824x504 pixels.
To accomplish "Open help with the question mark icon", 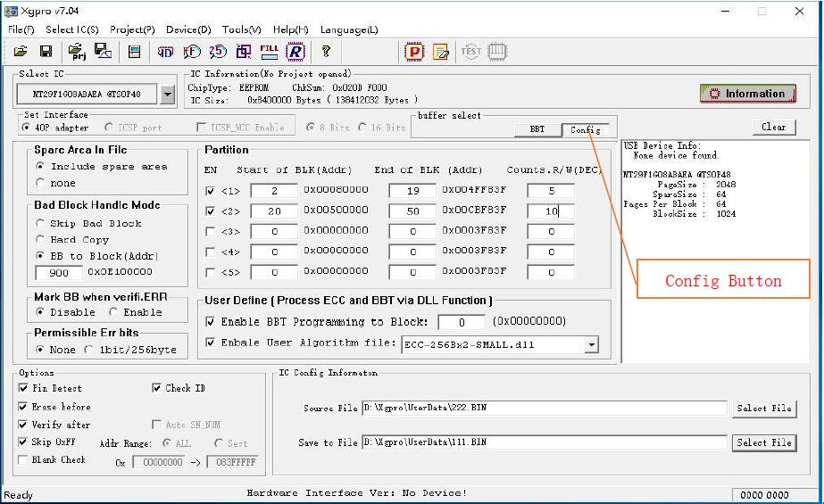I will pyautogui.click(x=326, y=52).
